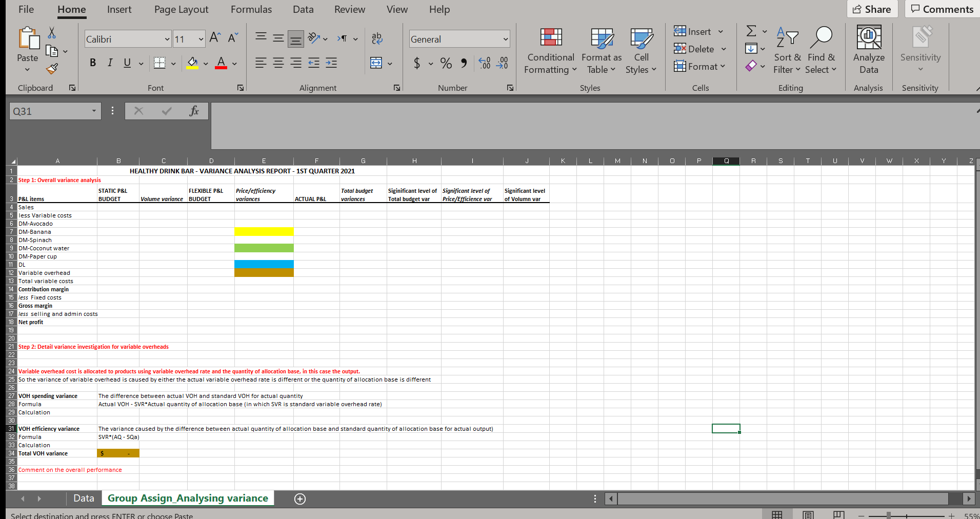Viewport: 980px width, 519px height.
Task: Add a new sheet with plus icon
Action: (x=300, y=499)
